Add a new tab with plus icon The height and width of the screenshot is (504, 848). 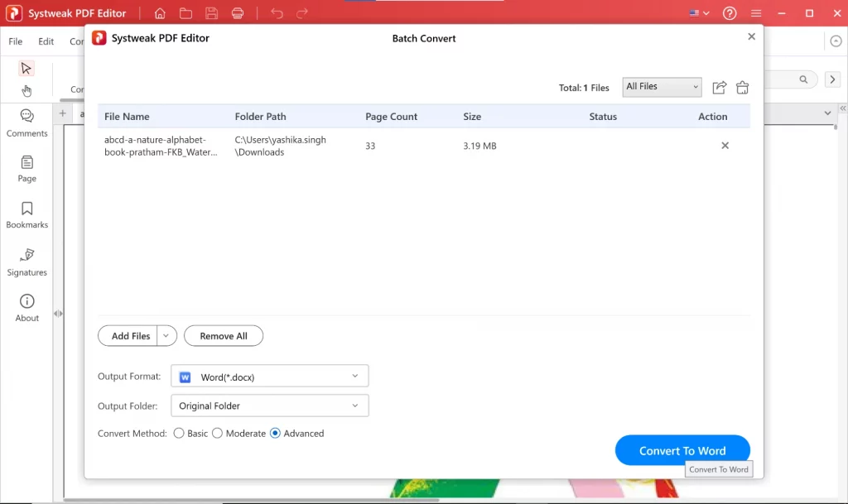pos(63,113)
